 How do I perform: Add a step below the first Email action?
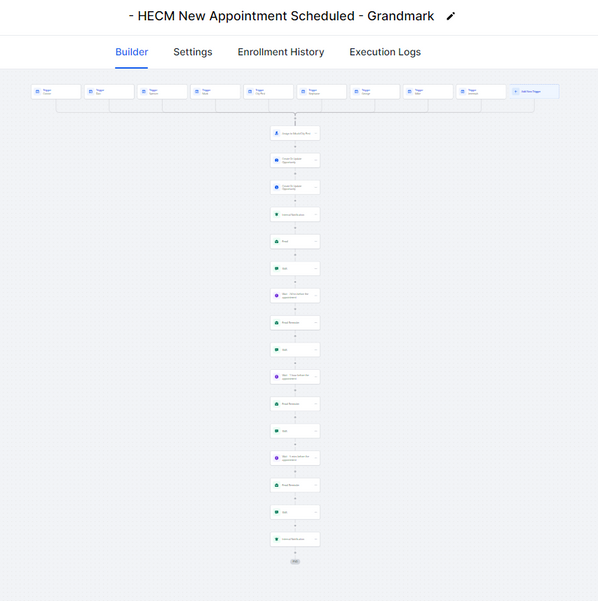(295, 255)
